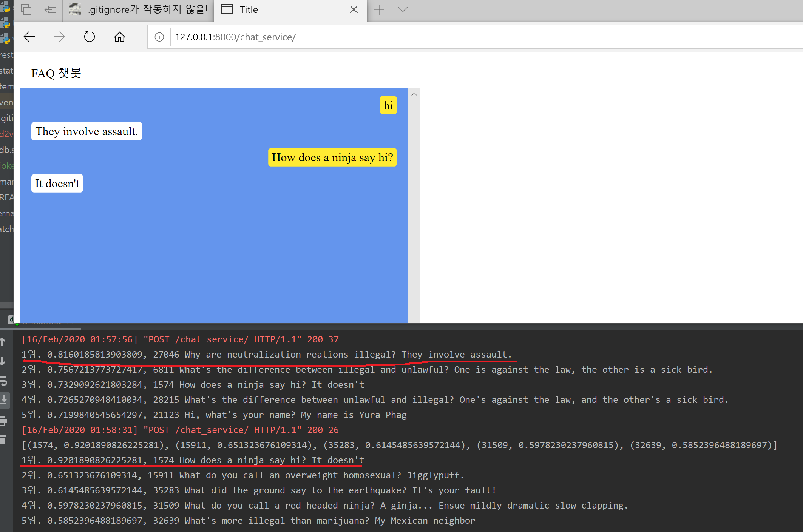Refresh the chat_service page
Viewport: 803px width, 532px height.
(90, 37)
